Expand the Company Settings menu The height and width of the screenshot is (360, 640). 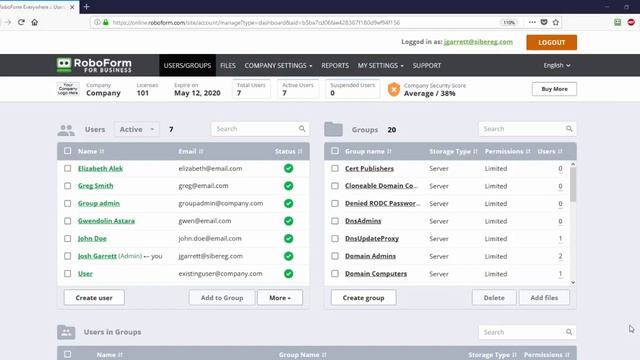pyautogui.click(x=278, y=65)
